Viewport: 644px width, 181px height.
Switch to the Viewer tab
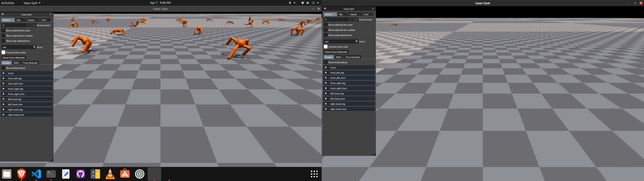pyautogui.click(x=31, y=20)
